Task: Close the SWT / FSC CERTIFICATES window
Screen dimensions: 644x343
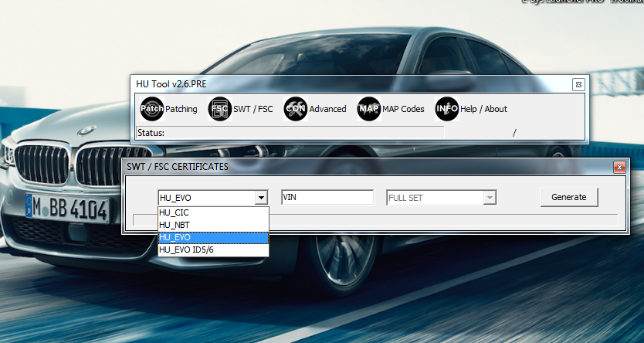Action: pyautogui.click(x=619, y=166)
